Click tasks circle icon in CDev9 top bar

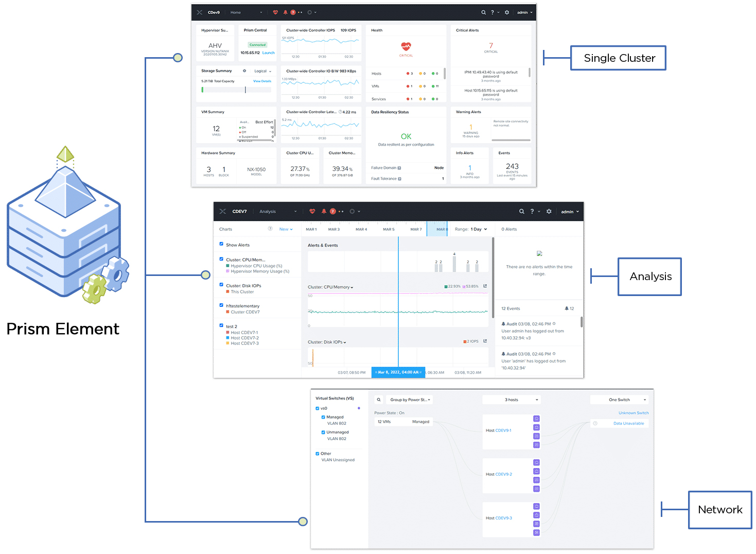pos(310,12)
